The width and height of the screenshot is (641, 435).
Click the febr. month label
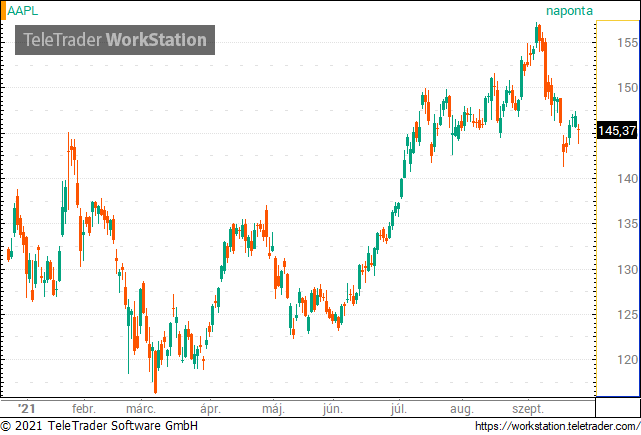pyautogui.click(x=84, y=408)
